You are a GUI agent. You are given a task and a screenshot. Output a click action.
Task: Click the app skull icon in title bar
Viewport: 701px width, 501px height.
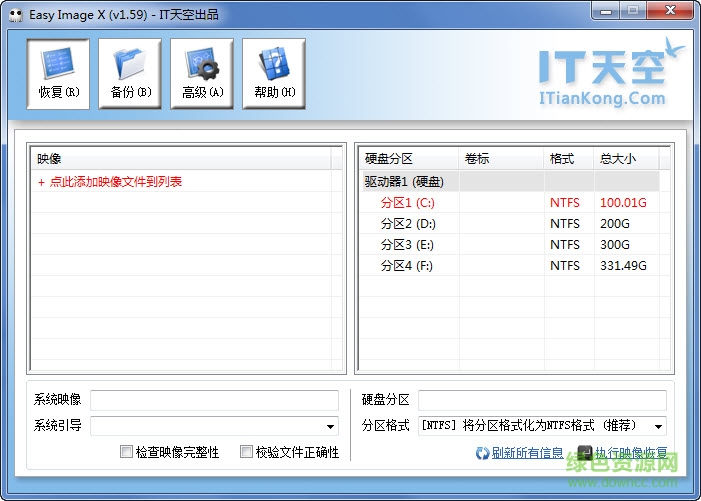pyautogui.click(x=15, y=14)
